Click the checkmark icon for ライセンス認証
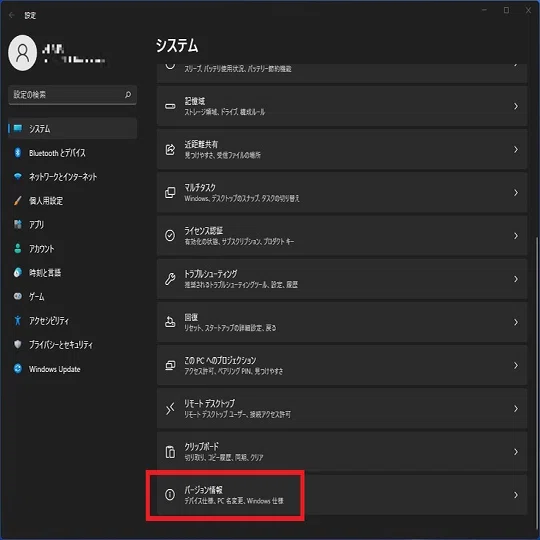Image resolution: width=540 pixels, height=540 pixels. pyautogui.click(x=170, y=236)
